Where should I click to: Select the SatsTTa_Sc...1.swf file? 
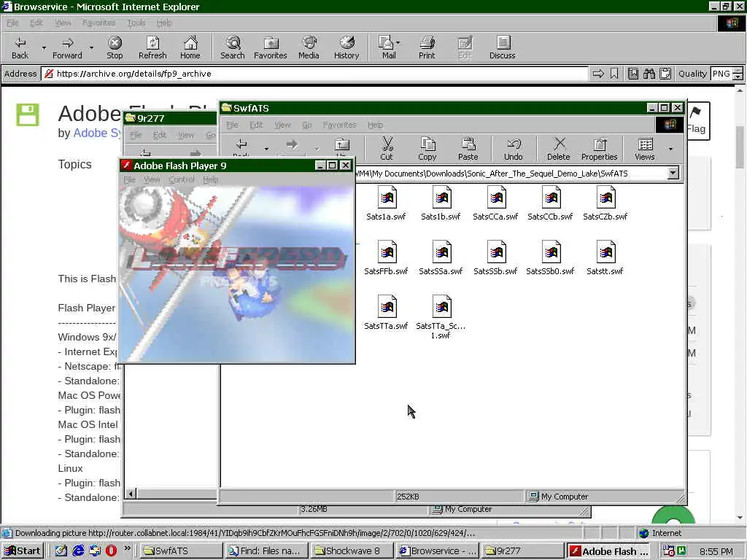coord(441,317)
